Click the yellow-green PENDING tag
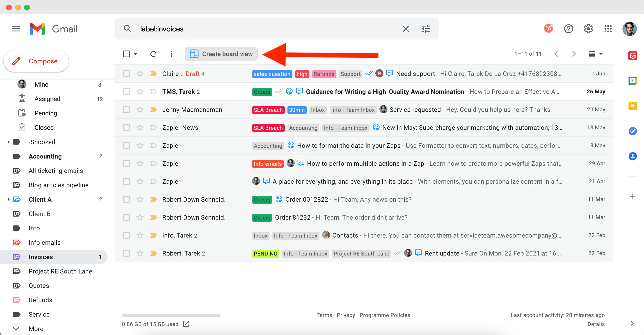This screenshot has width=644, height=335. click(x=265, y=254)
